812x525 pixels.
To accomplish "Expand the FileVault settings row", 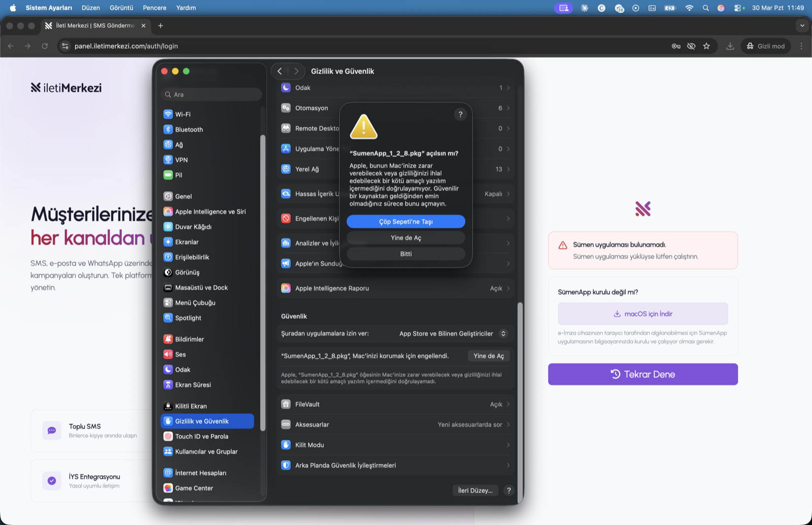I will click(396, 404).
